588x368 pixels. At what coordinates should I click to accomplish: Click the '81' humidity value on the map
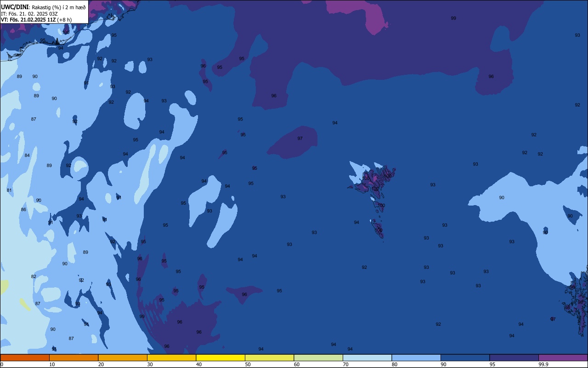click(9, 190)
